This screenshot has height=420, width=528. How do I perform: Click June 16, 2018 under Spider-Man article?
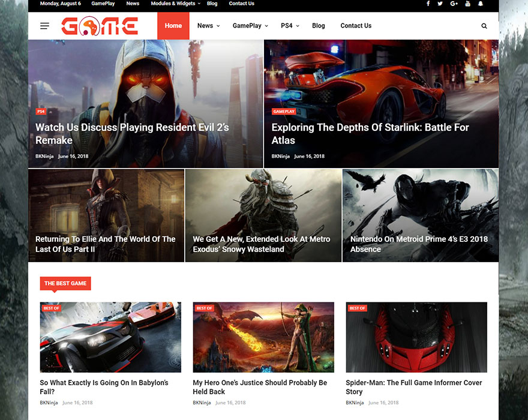click(x=383, y=403)
